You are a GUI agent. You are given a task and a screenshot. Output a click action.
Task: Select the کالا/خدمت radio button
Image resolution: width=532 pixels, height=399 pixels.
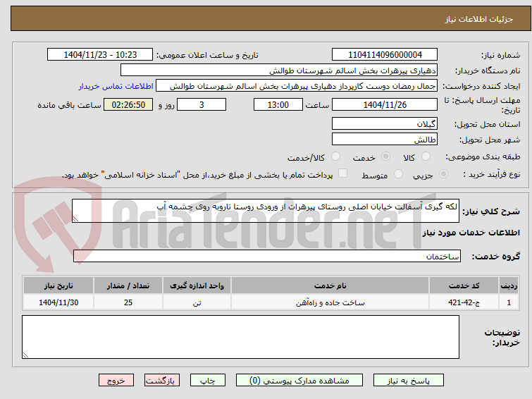coord(335,156)
